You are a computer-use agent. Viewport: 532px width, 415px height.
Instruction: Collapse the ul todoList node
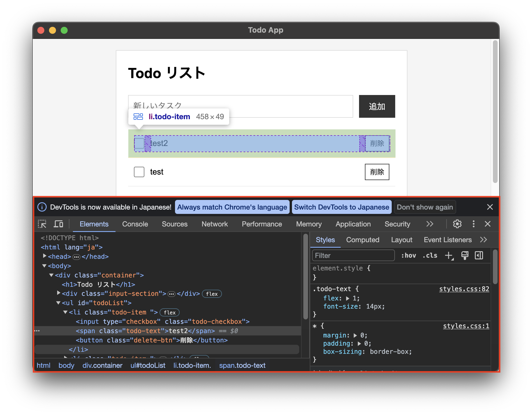tap(58, 303)
